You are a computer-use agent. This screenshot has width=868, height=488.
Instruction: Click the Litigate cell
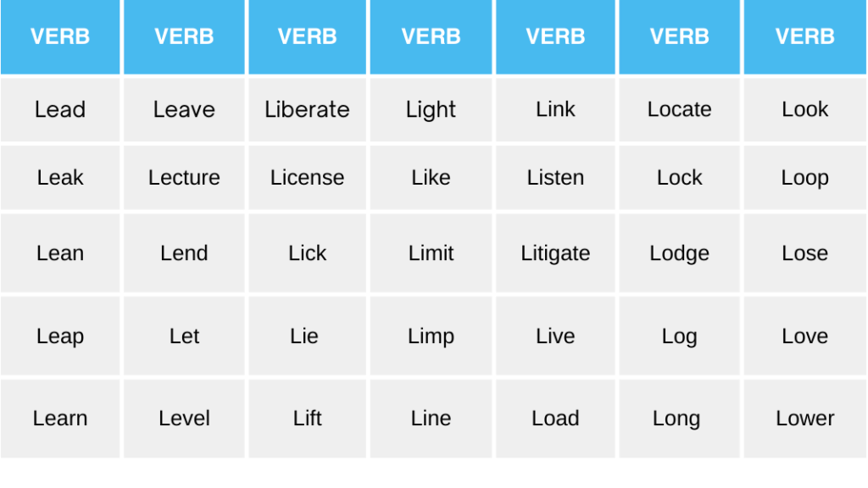(555, 253)
